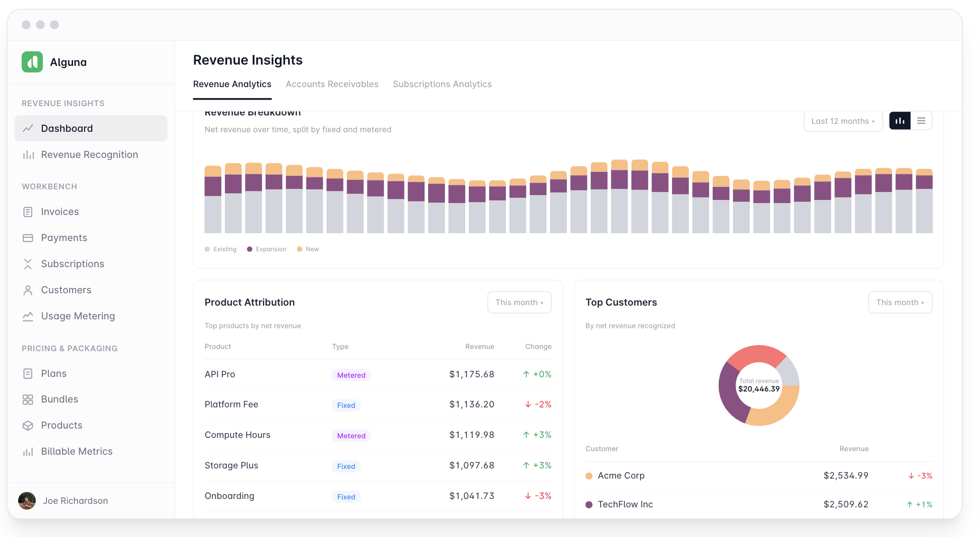The width and height of the screenshot is (980, 537).
Task: Click Compute Hours in product table
Action: pos(237,435)
